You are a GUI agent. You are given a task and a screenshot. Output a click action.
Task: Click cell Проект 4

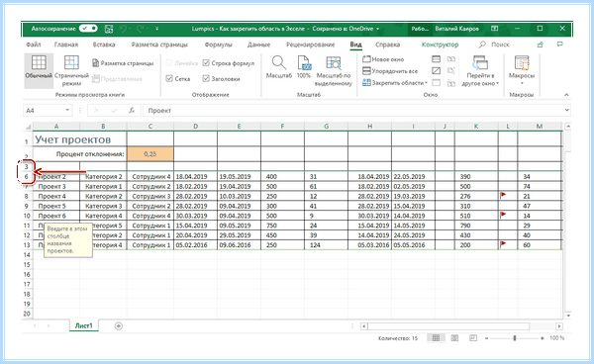point(56,196)
